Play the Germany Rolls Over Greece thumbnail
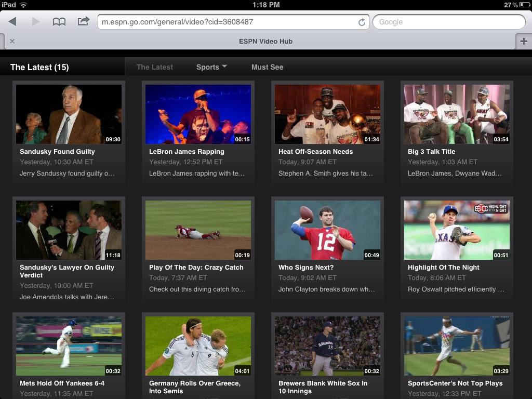 click(x=198, y=346)
